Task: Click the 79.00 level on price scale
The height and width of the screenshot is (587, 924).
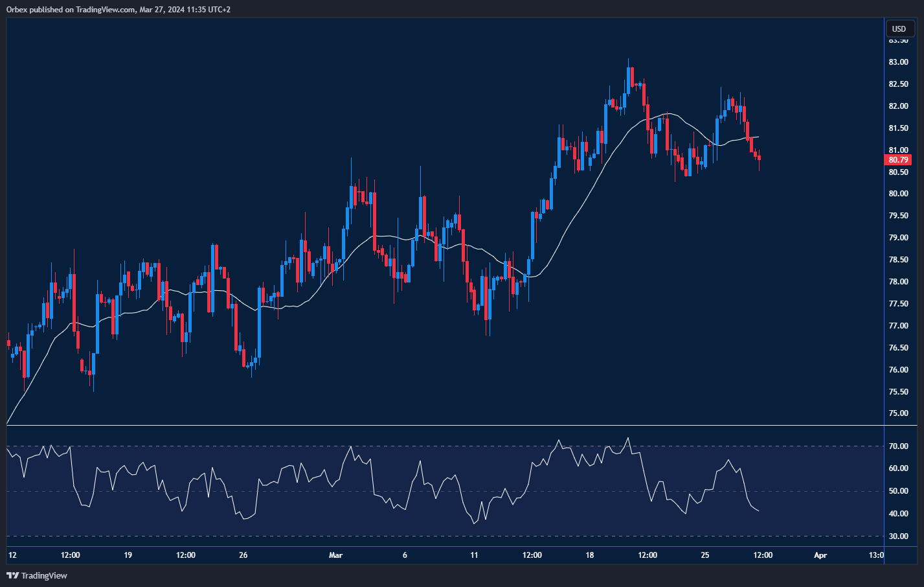Action: pos(898,238)
